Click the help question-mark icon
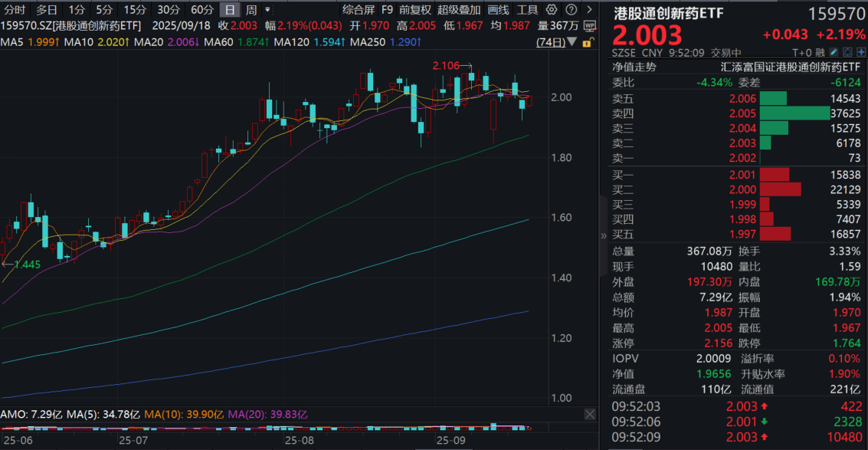This screenshot has height=450, width=868. 571,9
